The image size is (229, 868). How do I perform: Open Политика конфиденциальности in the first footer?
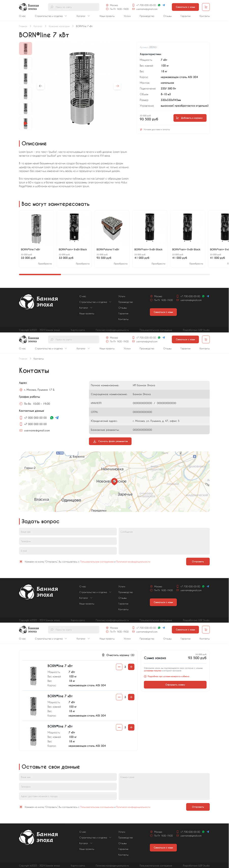(112, 330)
